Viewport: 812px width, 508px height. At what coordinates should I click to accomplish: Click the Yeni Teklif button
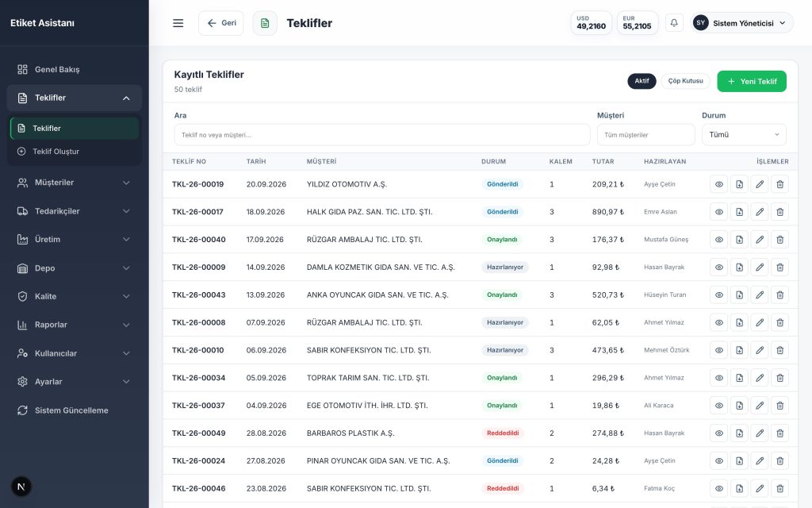tap(752, 82)
